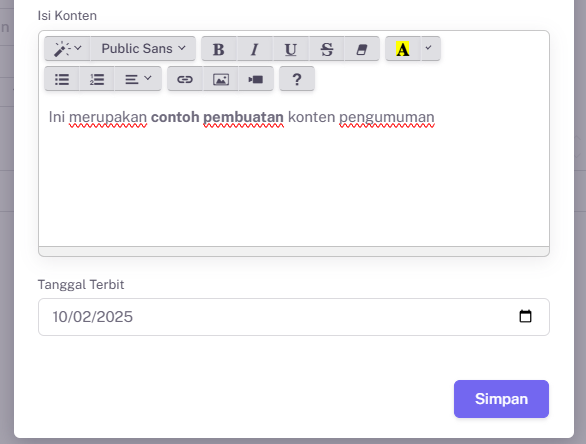The height and width of the screenshot is (444, 586).
Task: Insert an unordered bullet list
Action: [62, 79]
